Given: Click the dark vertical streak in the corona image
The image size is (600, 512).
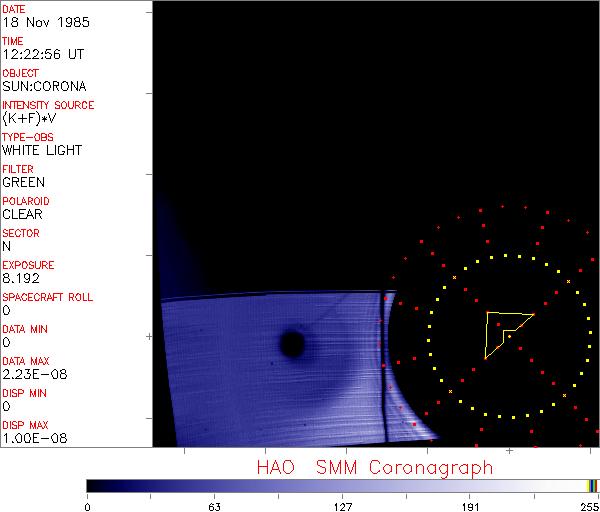Looking at the screenshot, I should coord(381,370).
